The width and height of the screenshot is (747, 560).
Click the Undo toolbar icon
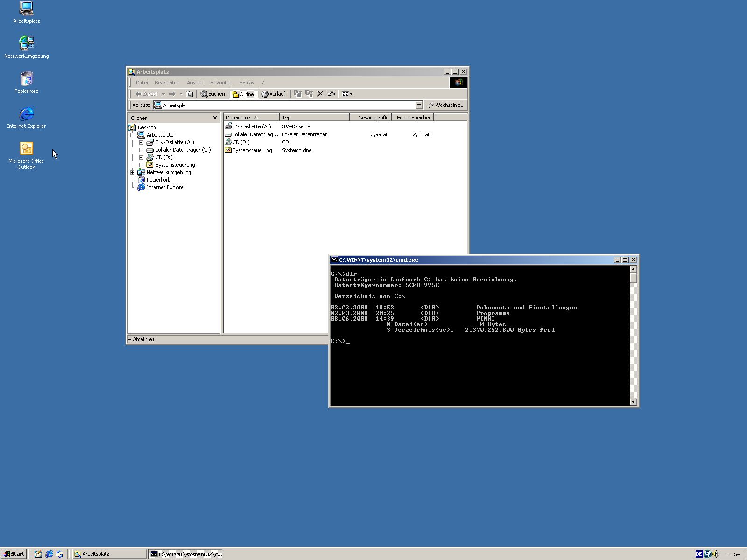point(331,94)
